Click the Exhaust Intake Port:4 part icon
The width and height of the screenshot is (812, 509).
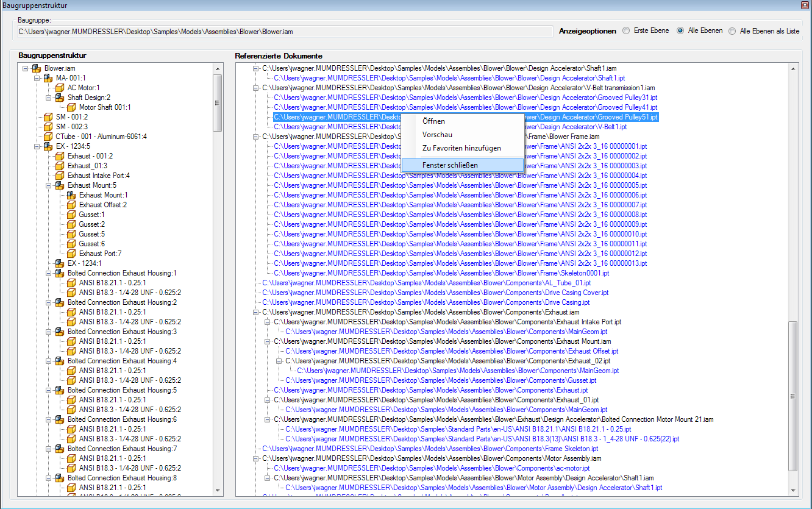tap(60, 176)
